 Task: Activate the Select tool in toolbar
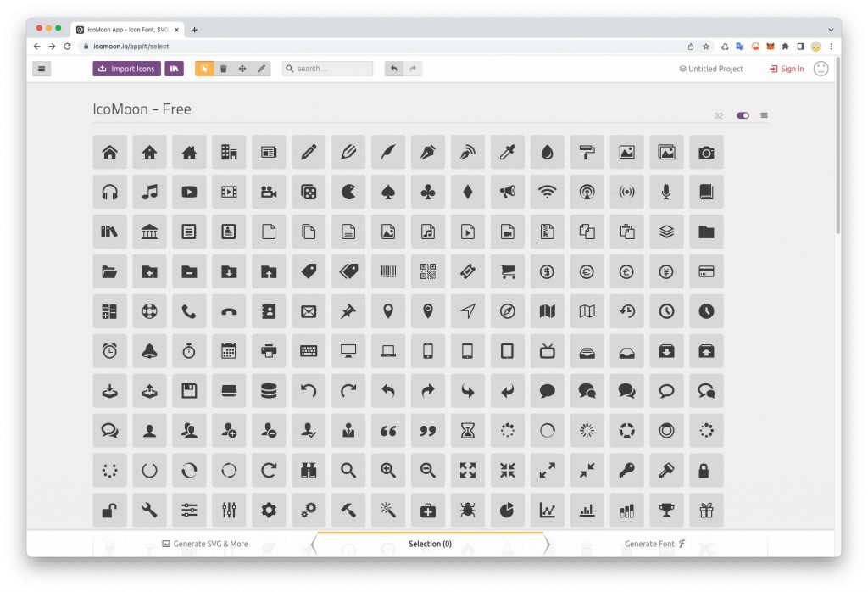[x=204, y=69]
